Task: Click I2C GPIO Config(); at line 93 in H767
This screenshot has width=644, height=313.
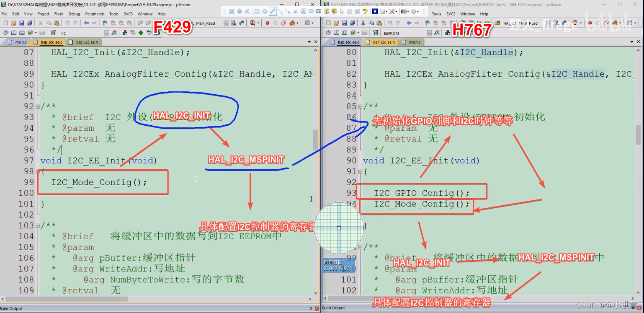Action: click(x=422, y=193)
